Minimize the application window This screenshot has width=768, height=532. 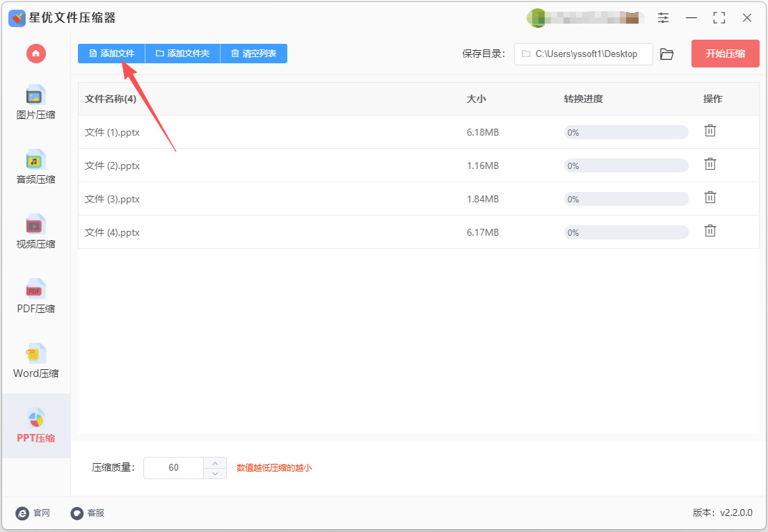691,18
